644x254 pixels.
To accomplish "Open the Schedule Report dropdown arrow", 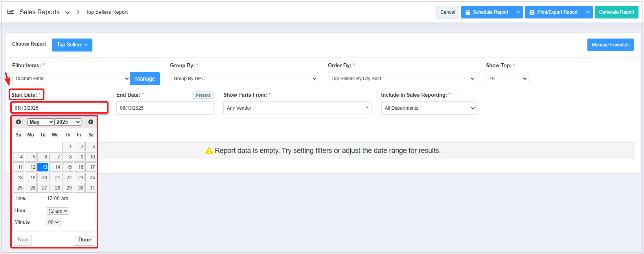I will click(x=518, y=12).
